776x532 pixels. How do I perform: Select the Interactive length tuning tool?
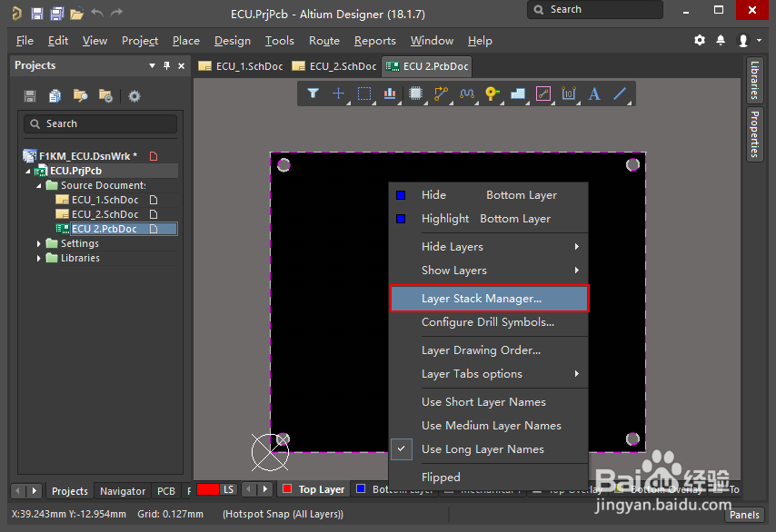pos(467,94)
